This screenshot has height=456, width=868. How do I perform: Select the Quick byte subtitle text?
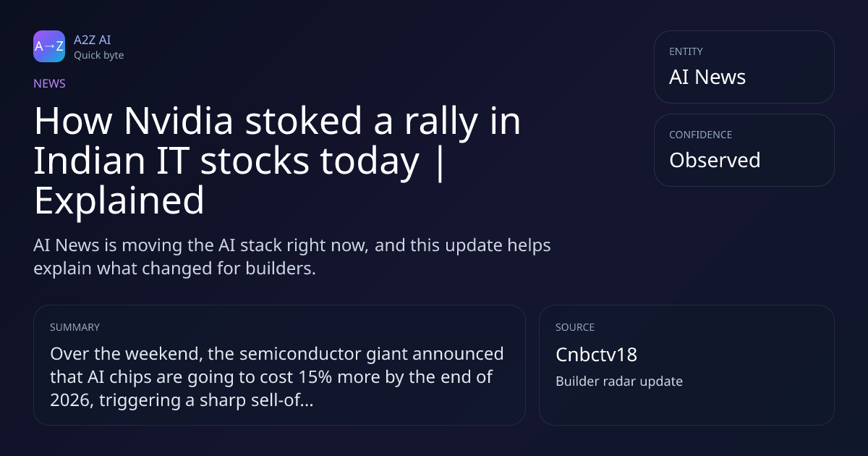[98, 55]
